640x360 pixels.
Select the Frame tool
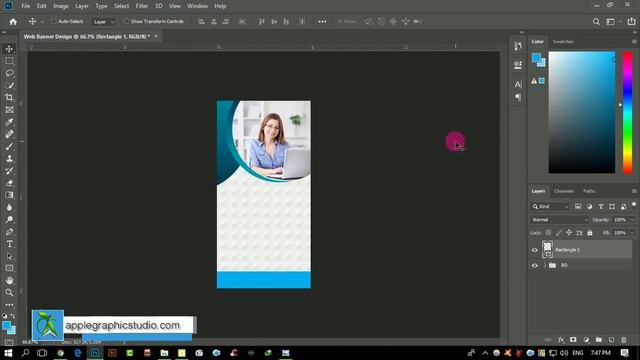pos(9,110)
